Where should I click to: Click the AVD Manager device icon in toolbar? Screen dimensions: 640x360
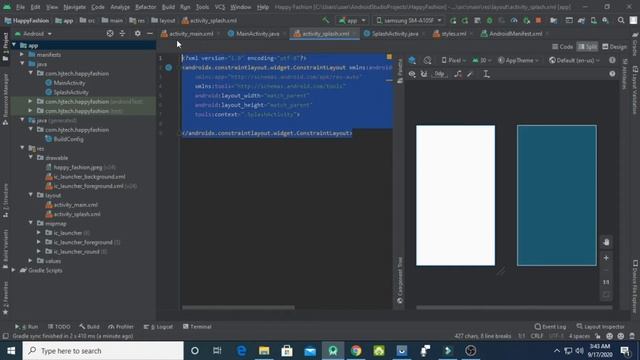593,20
